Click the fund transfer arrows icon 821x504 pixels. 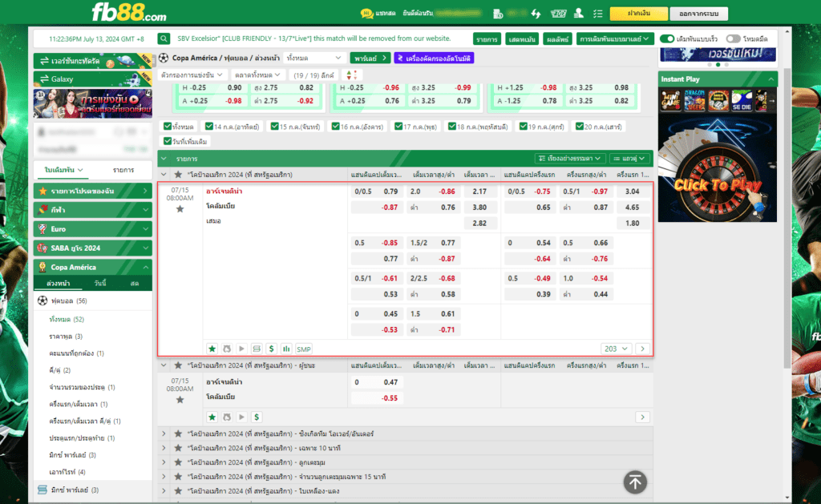coord(536,14)
